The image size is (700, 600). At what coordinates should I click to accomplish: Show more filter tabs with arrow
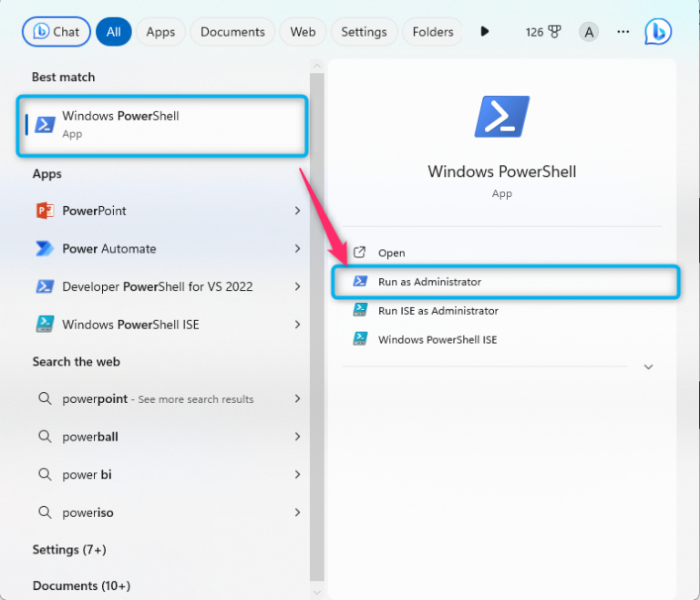[484, 32]
